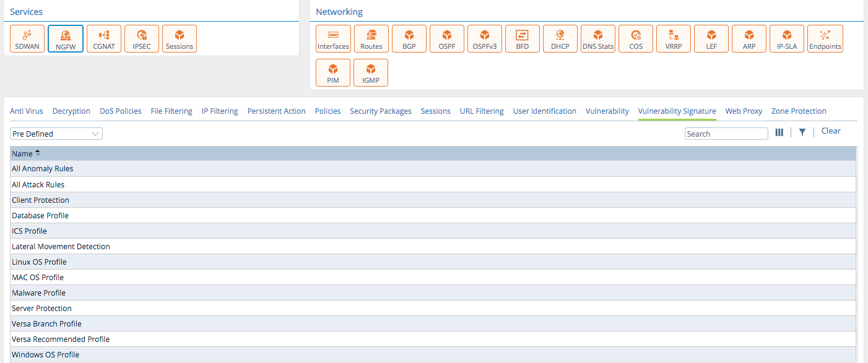The image size is (868, 363).
Task: Select the Lateral Movement Detection row
Action: [x=61, y=246]
